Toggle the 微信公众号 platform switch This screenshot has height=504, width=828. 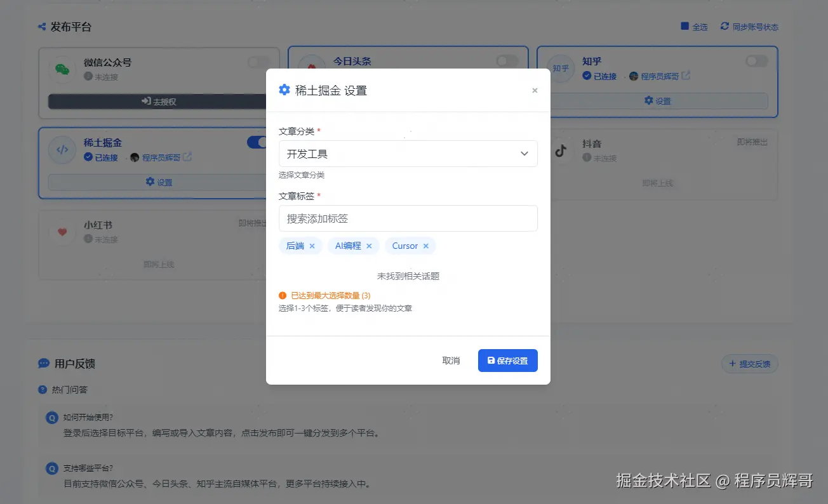click(258, 62)
